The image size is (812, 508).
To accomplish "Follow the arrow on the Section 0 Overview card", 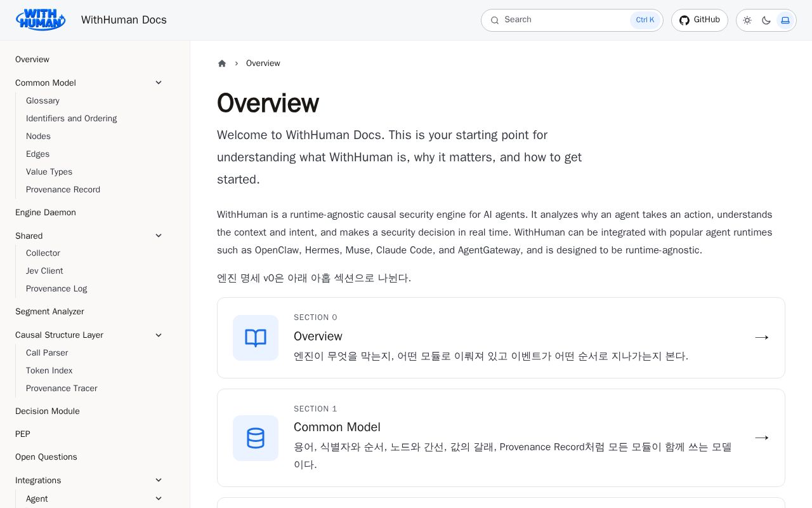I will (762, 337).
